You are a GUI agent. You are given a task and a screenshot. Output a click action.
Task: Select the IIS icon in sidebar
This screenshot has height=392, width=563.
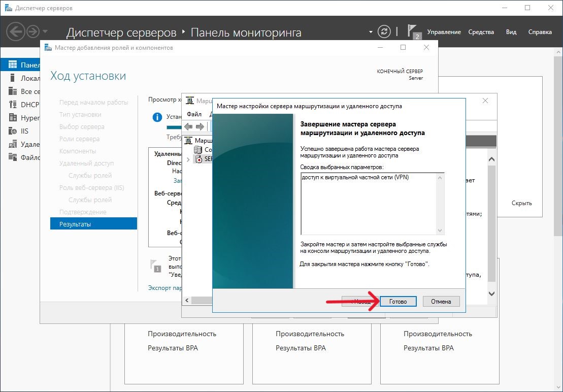point(13,131)
